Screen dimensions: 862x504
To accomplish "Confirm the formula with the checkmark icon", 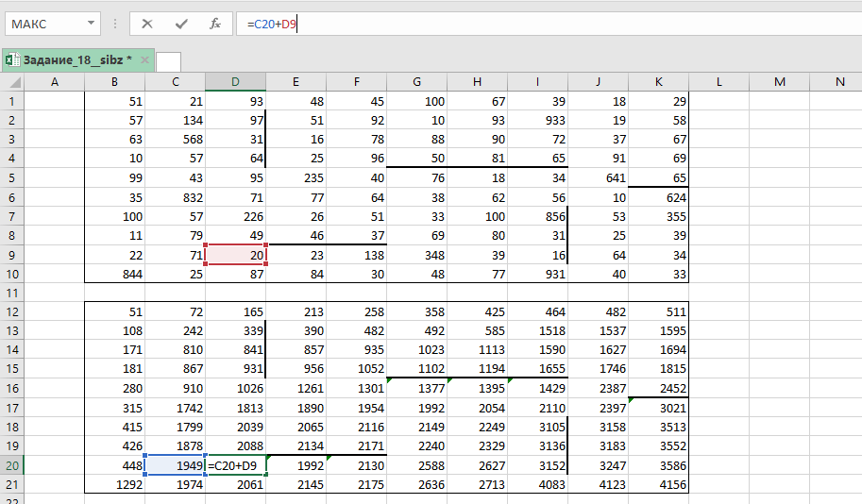I will click(x=181, y=24).
